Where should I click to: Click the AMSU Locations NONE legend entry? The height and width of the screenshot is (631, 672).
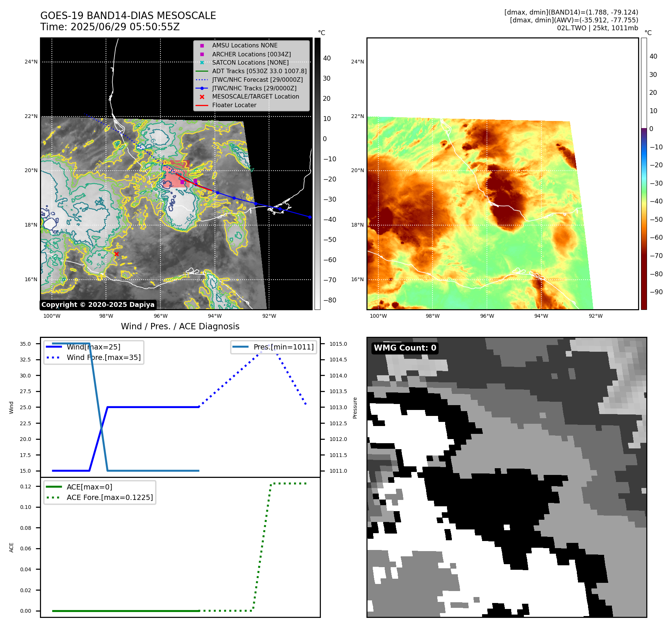click(x=245, y=45)
